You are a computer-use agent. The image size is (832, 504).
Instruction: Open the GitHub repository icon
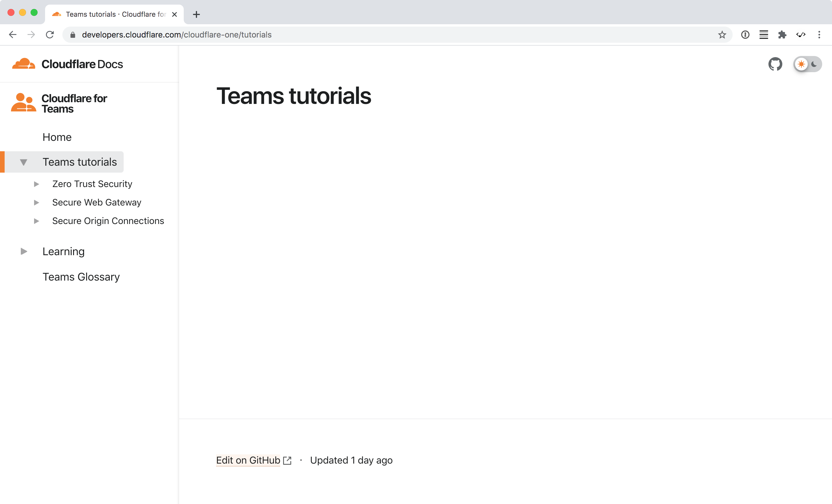click(775, 64)
